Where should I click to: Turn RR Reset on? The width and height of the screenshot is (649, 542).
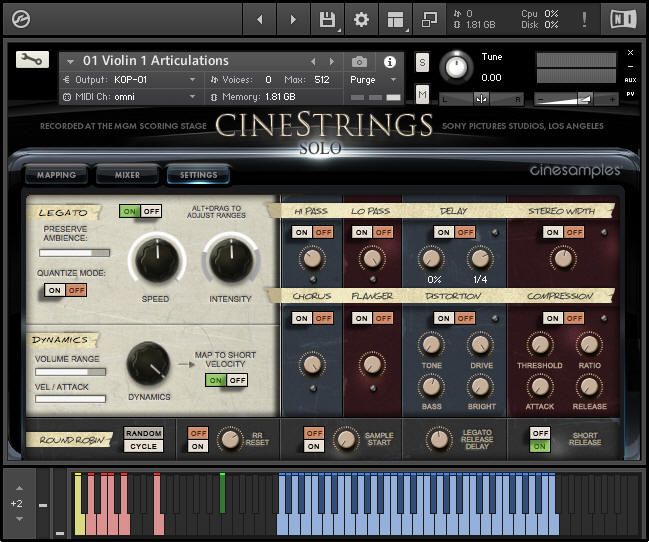pyautogui.click(x=198, y=446)
